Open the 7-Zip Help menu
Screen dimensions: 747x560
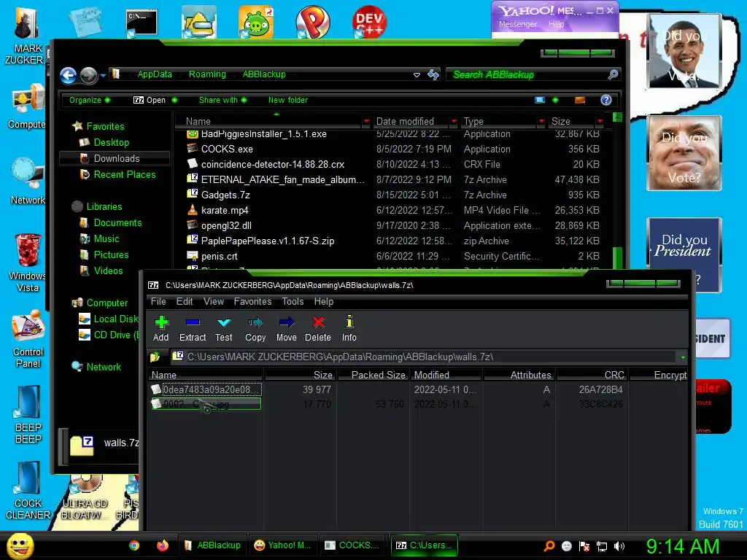[x=323, y=301]
